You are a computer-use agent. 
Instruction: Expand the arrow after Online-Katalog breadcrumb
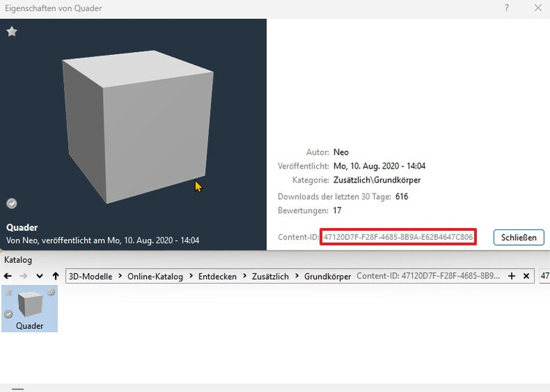tap(191, 276)
